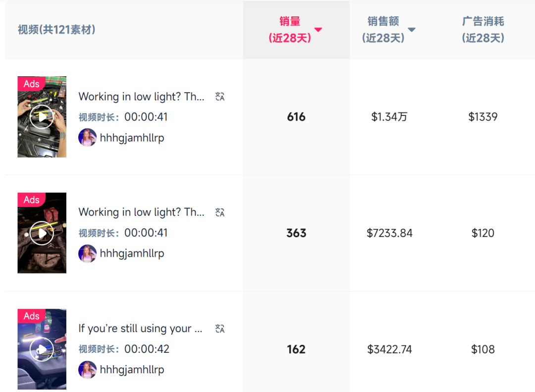The height and width of the screenshot is (392, 535).
Task: Open first 'Working in low light?' video title
Action: coord(141,97)
